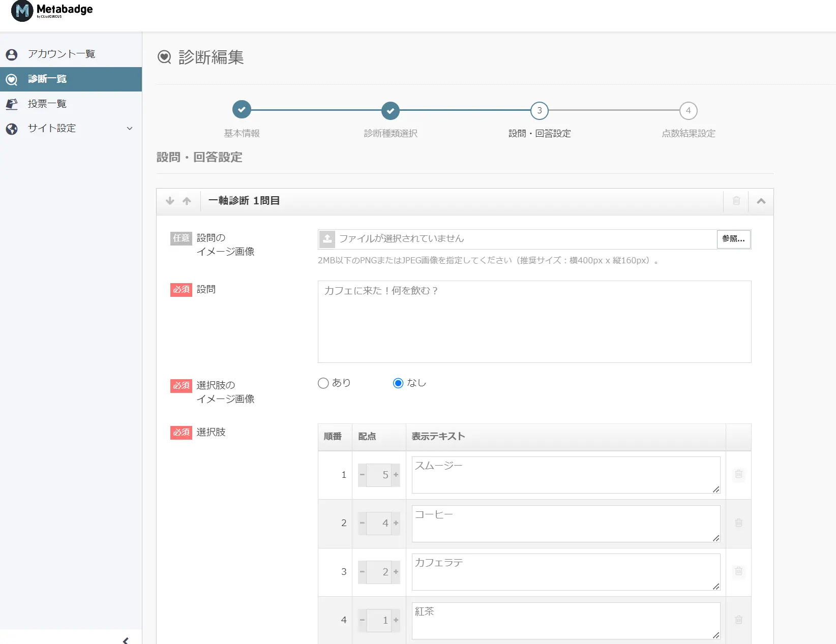Move question 1 up with arrow
Viewport: 836px width, 644px height.
[187, 201]
